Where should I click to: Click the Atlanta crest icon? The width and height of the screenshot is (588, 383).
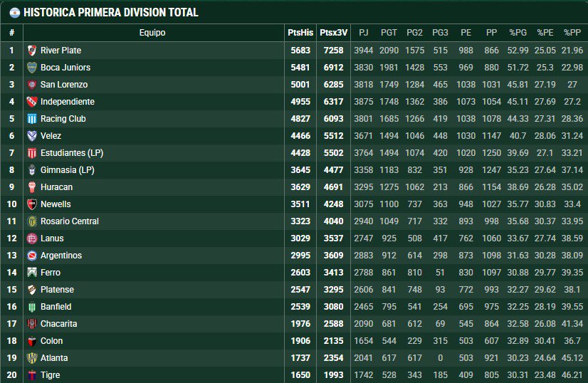[x=32, y=358]
